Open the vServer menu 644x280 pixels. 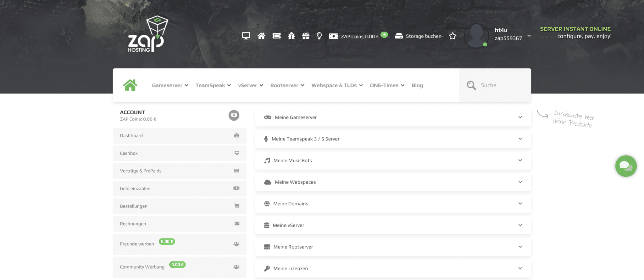coord(251,85)
